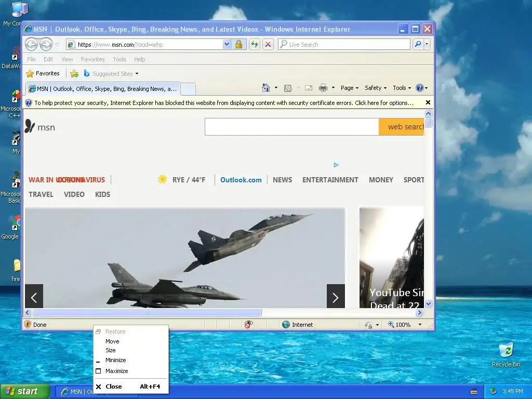Add page to Favorites bar icon
The image size is (532, 399).
tap(74, 74)
